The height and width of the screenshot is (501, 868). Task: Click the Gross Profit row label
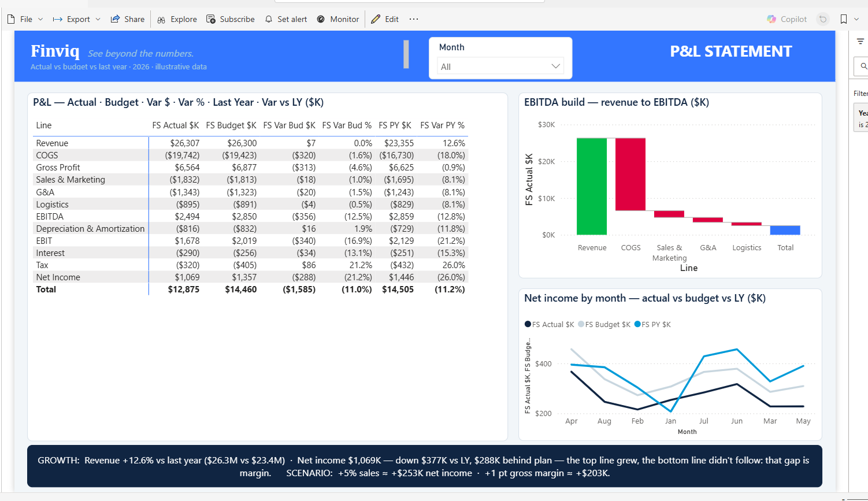pos(58,168)
